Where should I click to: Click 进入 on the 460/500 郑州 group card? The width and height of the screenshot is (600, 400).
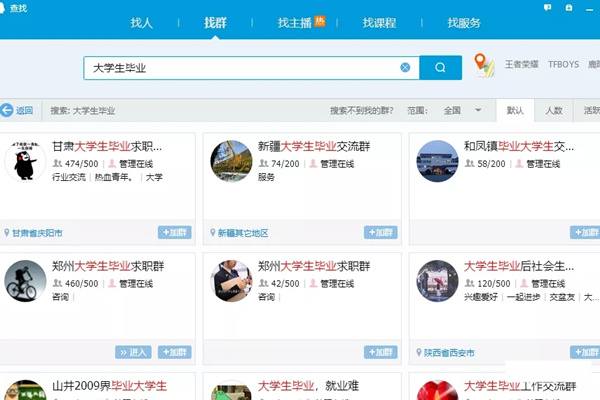click(x=133, y=352)
